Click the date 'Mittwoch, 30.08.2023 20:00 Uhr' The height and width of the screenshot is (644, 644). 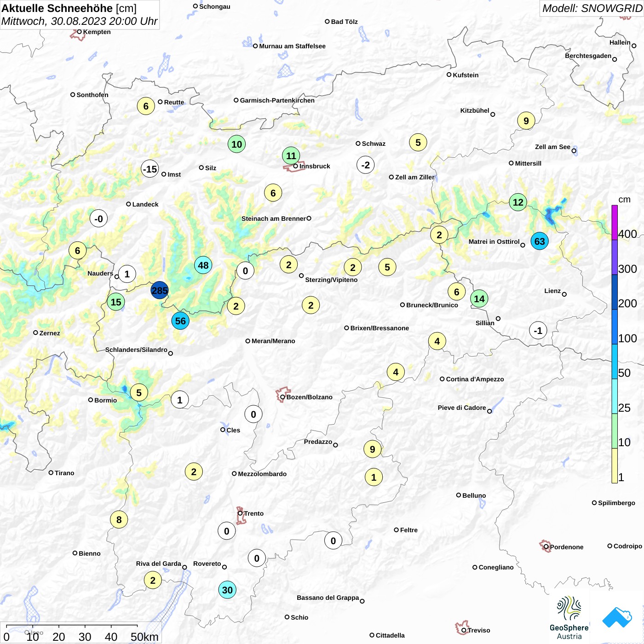click(x=79, y=21)
